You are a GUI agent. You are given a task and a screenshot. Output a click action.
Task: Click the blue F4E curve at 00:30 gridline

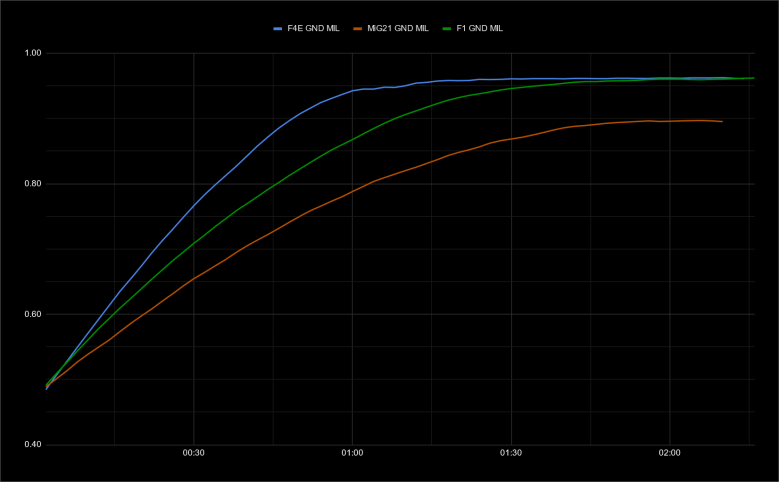point(192,205)
